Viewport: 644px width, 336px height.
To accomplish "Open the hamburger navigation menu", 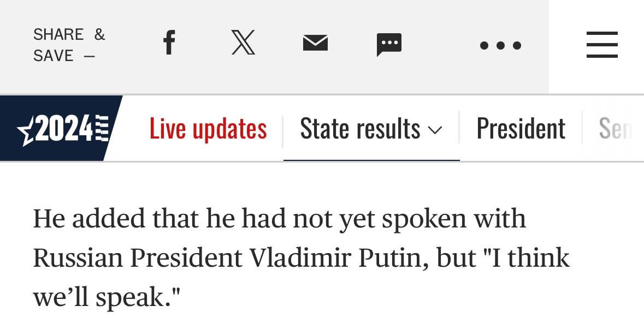I will tap(602, 45).
